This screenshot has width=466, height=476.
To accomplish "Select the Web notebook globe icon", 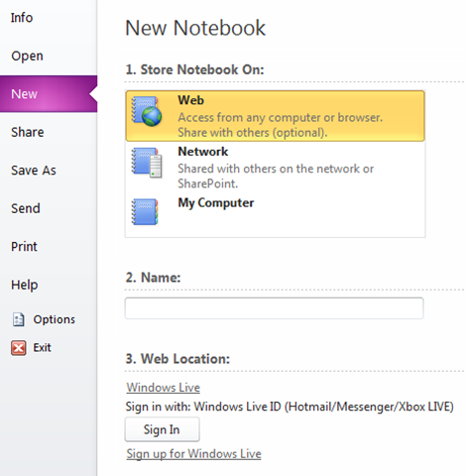I will click(x=147, y=111).
